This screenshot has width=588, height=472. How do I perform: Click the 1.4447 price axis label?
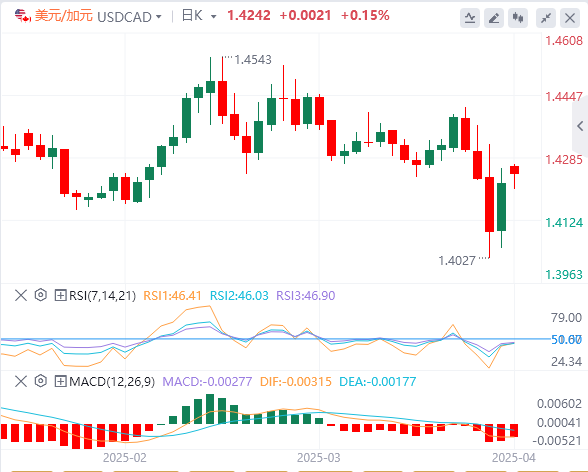[564, 97]
